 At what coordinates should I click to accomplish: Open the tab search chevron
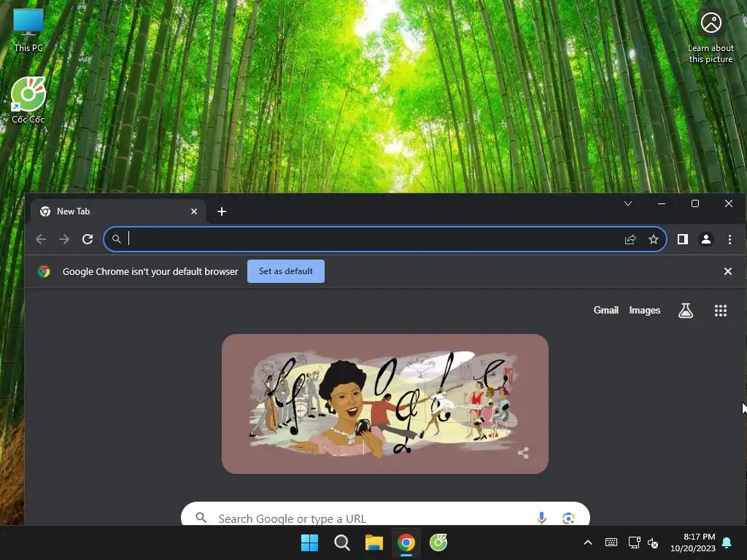click(628, 204)
